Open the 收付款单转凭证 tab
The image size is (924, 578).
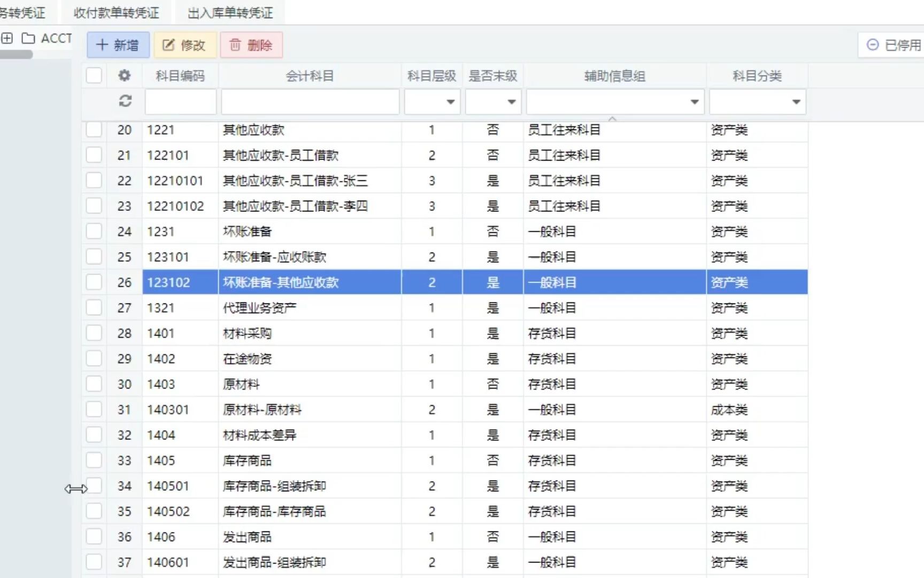(x=117, y=12)
